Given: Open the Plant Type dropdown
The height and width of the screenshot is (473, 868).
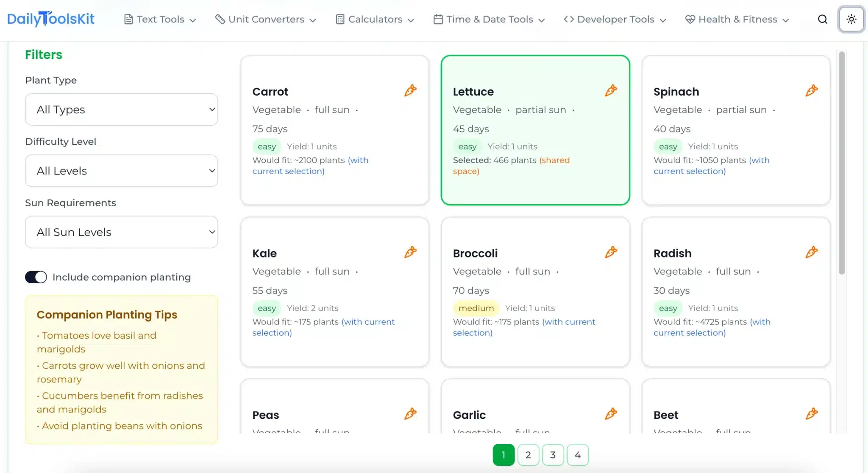Looking at the screenshot, I should tap(121, 109).
